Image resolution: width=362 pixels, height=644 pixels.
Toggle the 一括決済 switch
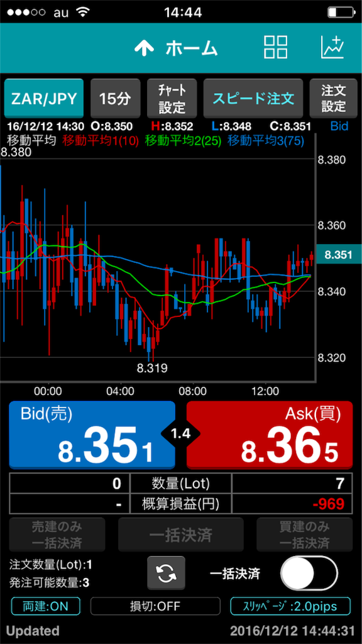pyautogui.click(x=309, y=573)
